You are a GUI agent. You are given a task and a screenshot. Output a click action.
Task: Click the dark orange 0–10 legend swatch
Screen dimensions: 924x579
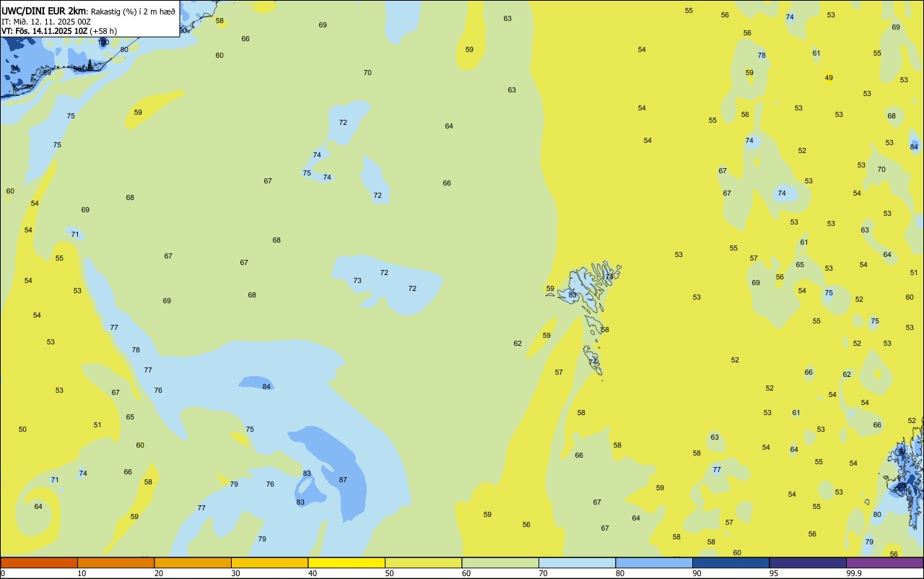pos(39,562)
